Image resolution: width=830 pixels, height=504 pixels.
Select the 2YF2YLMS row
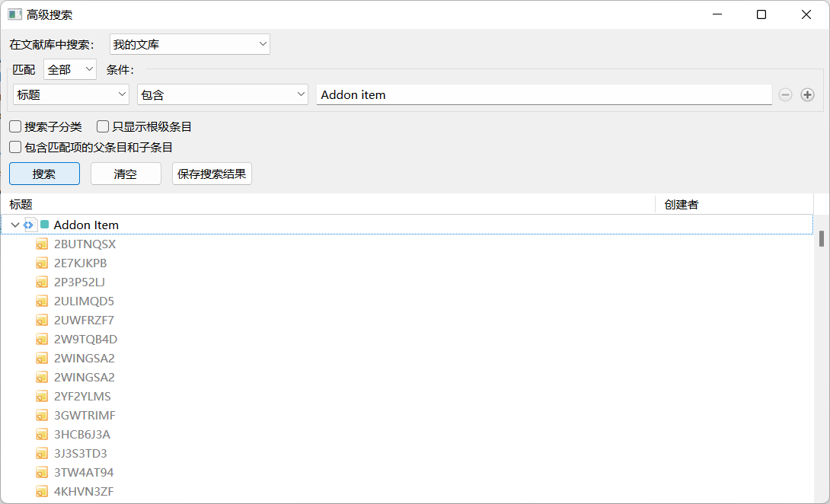tap(407, 397)
